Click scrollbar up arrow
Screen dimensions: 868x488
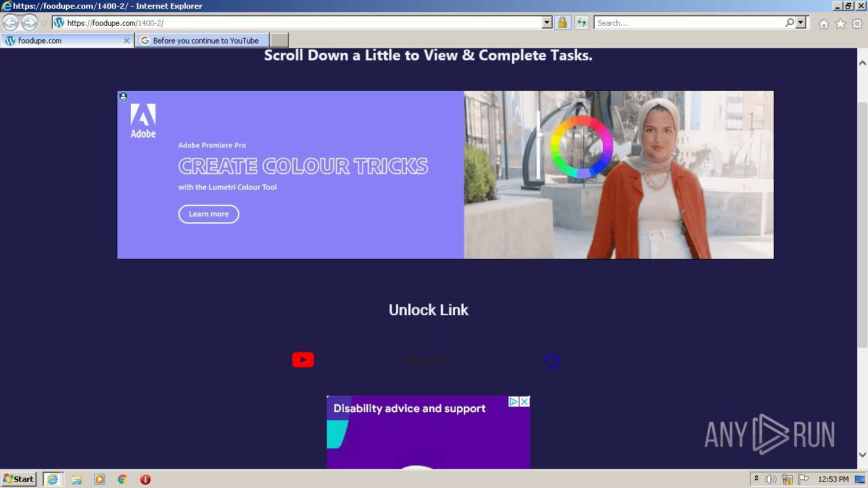coord(863,63)
